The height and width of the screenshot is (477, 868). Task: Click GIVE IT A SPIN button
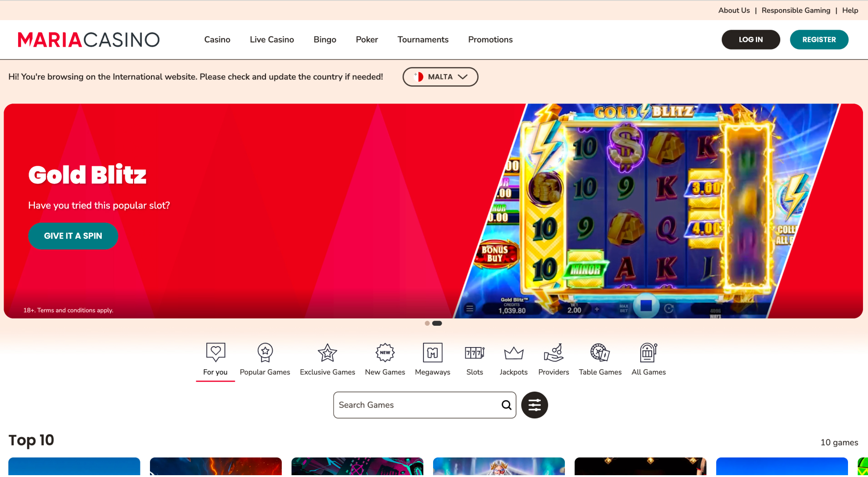tap(73, 236)
